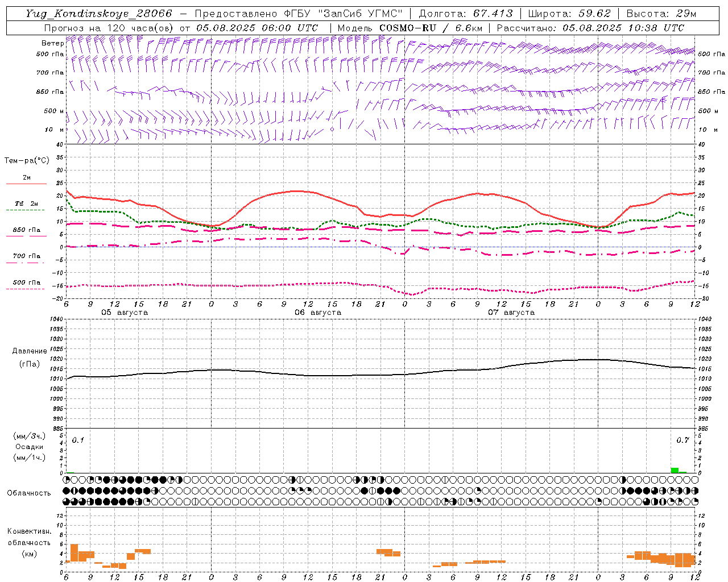Viewport: 728px width, 582px height.
Task: Click the (км) unit label for convective cloud
Action: (29, 554)
